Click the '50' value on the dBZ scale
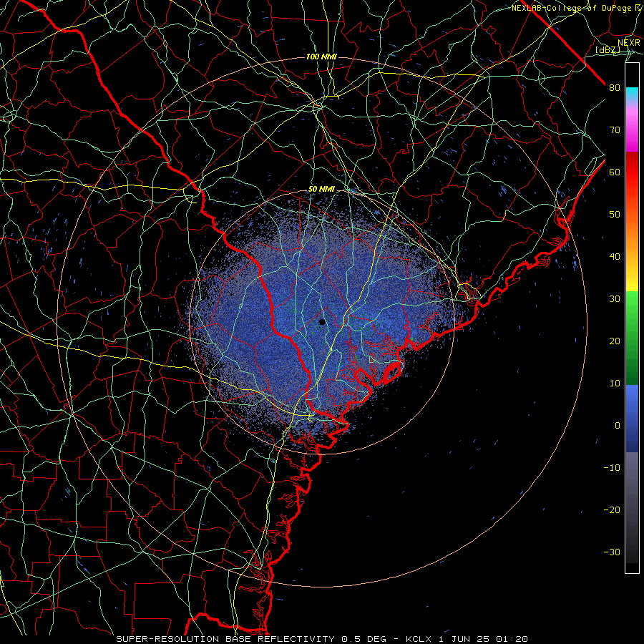644x644 pixels. 615,215
